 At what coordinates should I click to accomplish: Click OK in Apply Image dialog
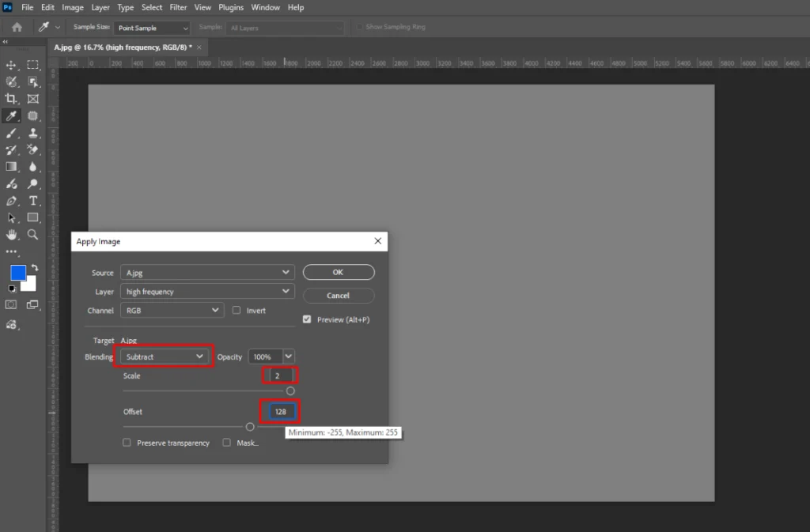(x=339, y=272)
